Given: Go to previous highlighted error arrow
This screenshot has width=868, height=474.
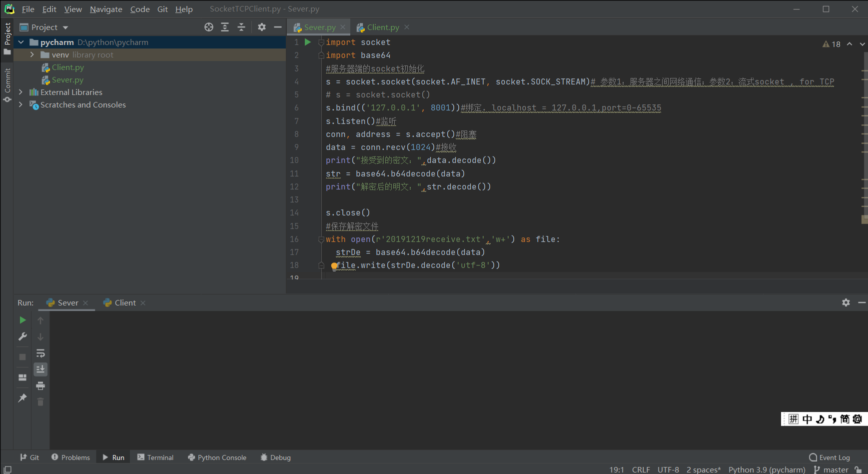Looking at the screenshot, I should click(850, 44).
